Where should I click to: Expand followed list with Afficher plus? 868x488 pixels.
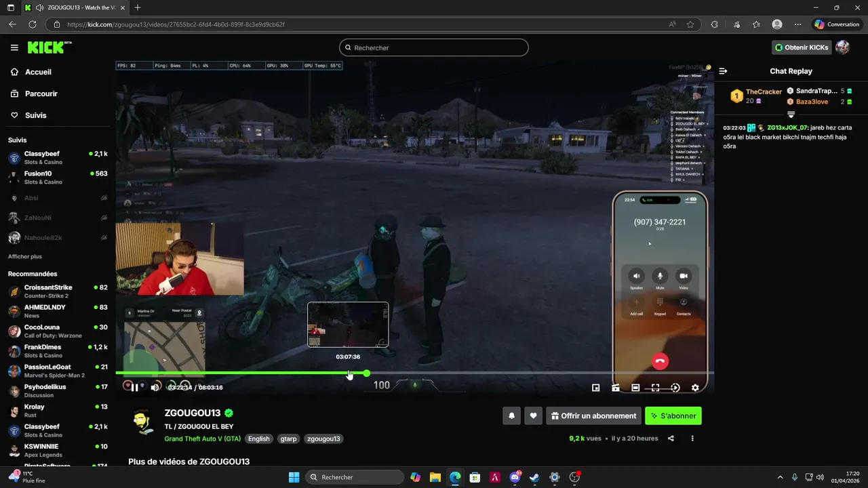tap(25, 257)
